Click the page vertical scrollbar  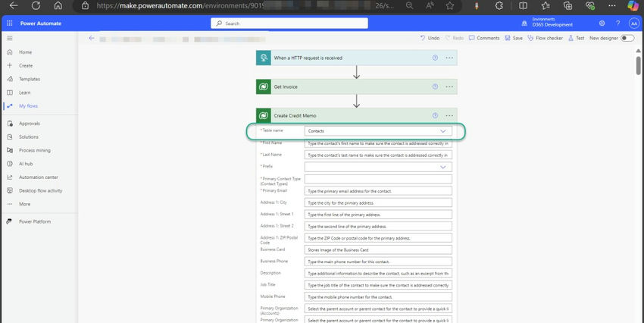point(638,66)
